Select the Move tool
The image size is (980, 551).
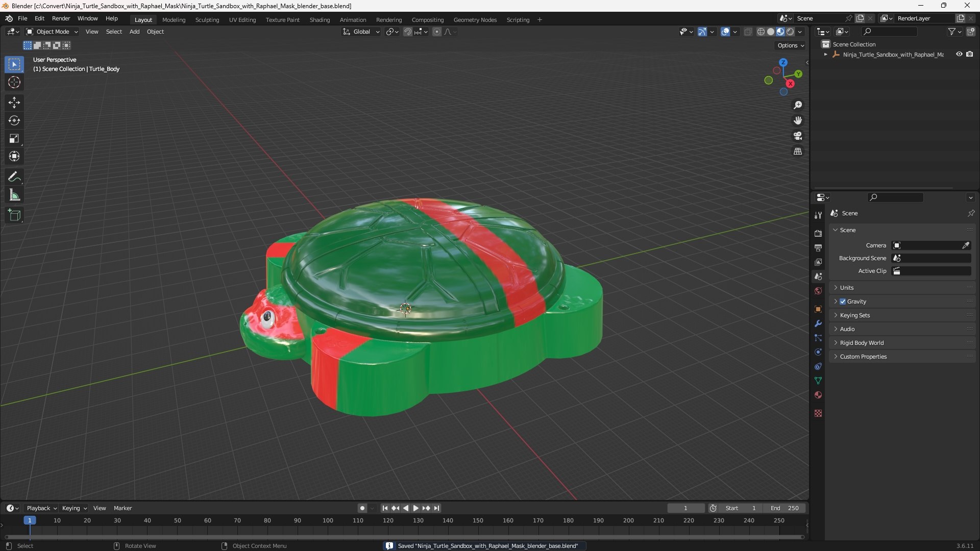point(14,103)
